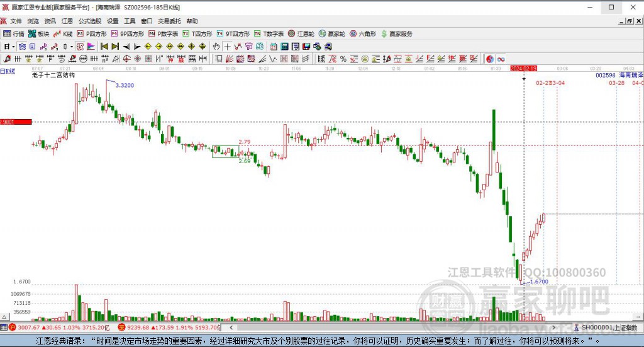Click the 002596 stock code label
The width and height of the screenshot is (644, 347).
(x=606, y=75)
